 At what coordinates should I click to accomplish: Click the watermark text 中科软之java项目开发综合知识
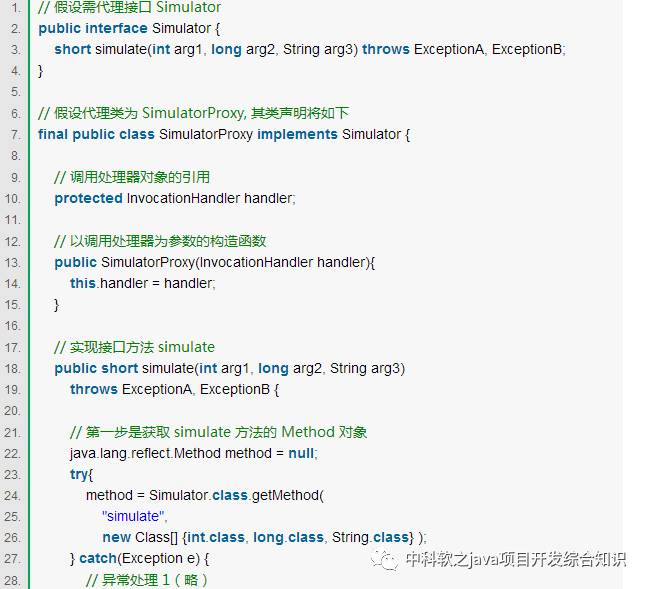pyautogui.click(x=515, y=559)
